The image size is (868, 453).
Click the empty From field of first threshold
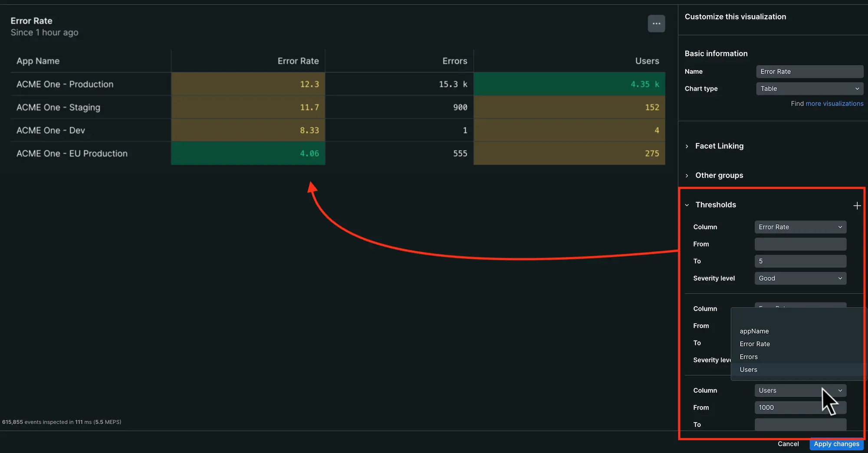click(x=800, y=244)
